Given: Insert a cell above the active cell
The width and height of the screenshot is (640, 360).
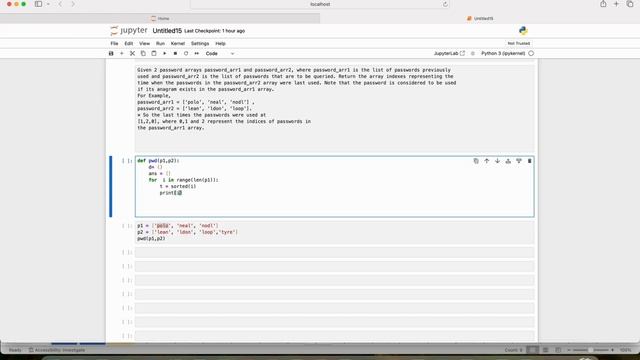Looking at the screenshot, I should [x=508, y=161].
